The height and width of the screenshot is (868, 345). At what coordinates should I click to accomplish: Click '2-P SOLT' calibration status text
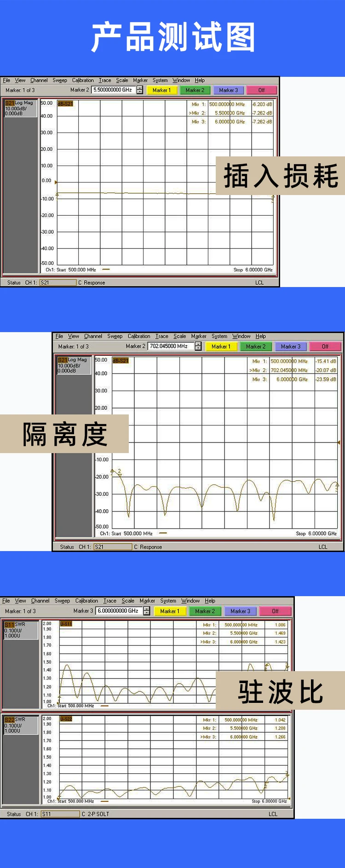point(98,814)
